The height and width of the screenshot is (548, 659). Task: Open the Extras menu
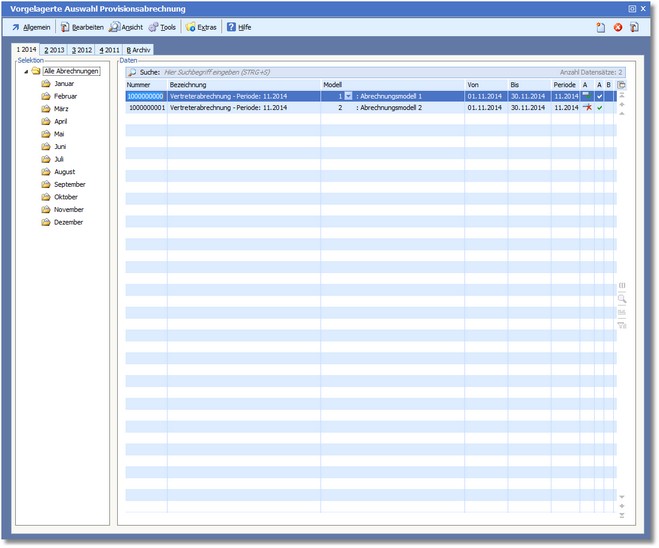201,27
